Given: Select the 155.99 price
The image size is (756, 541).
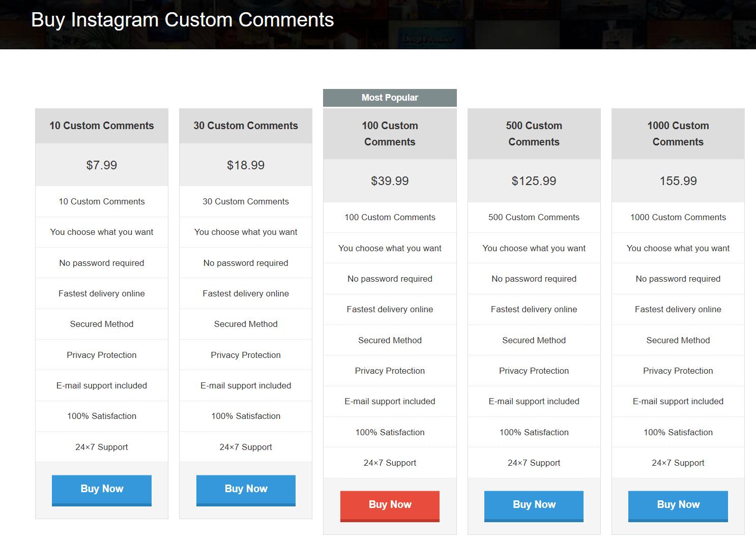Looking at the screenshot, I should tap(678, 181).
